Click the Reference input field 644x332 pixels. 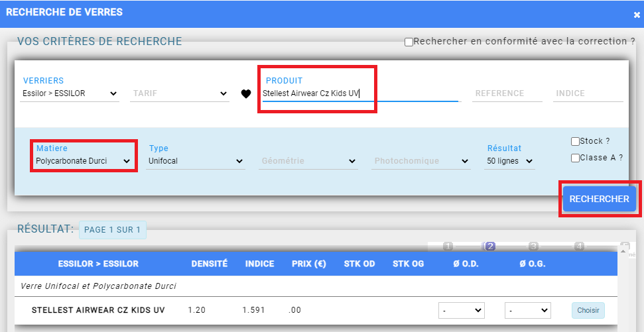pos(507,93)
